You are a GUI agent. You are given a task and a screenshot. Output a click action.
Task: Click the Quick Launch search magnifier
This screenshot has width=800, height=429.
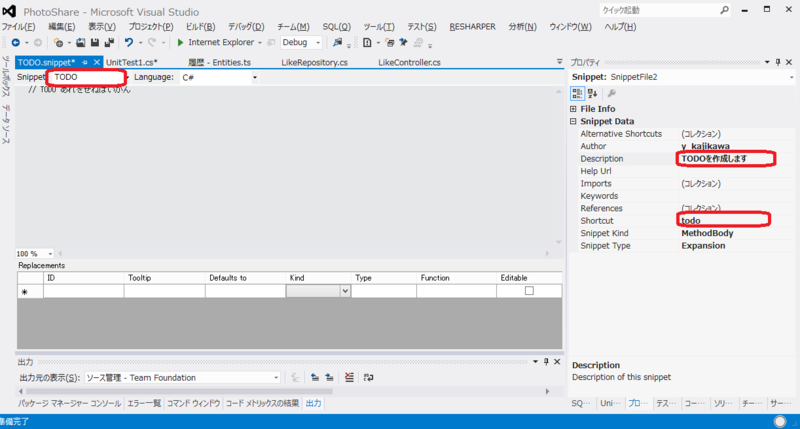tap(724, 10)
